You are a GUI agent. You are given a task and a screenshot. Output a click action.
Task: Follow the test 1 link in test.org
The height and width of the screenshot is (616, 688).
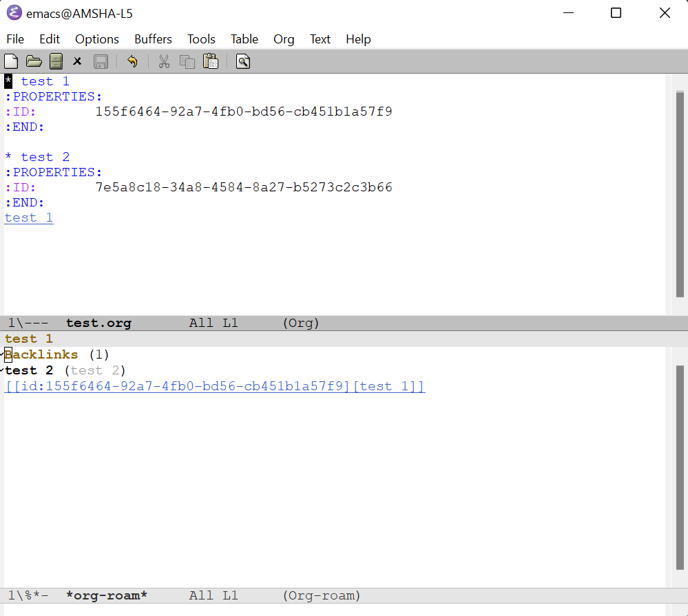[x=28, y=217]
